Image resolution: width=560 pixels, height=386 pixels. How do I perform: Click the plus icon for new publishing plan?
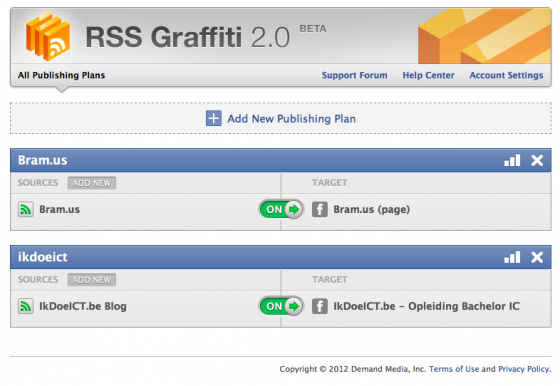pos(214,118)
